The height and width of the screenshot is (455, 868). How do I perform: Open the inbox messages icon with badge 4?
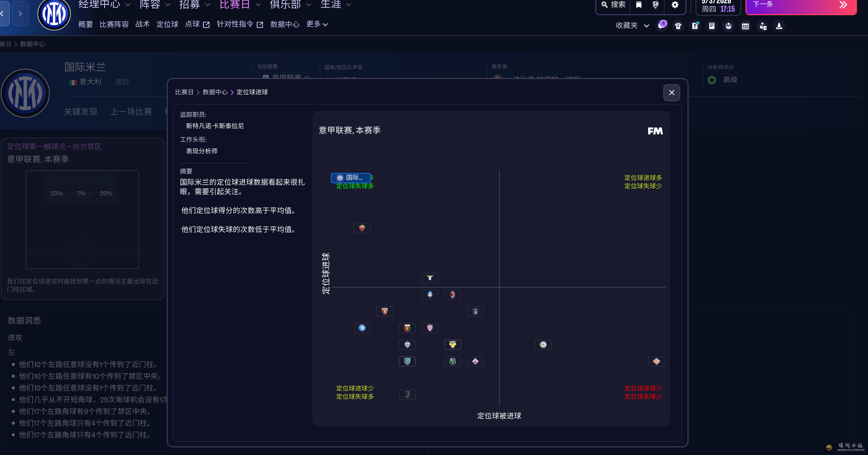(661, 26)
